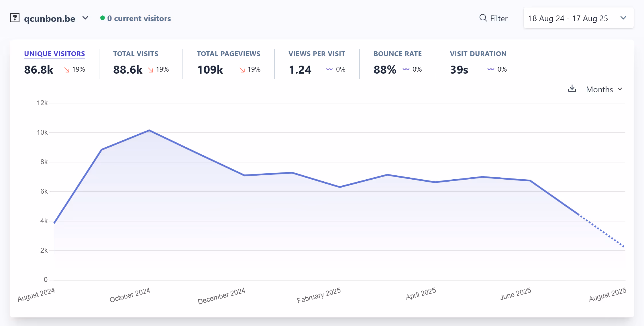Click the green current visitors dot
This screenshot has width=644, height=326.
tap(102, 18)
